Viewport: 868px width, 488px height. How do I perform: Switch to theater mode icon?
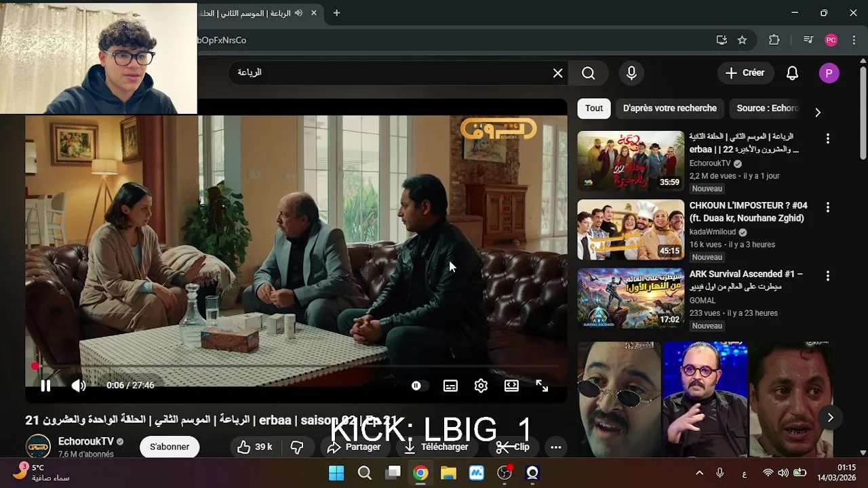click(511, 386)
